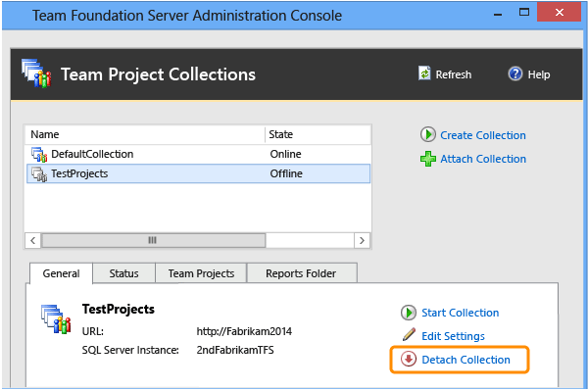
Task: Switch to the Team Projects tab
Action: point(201,273)
